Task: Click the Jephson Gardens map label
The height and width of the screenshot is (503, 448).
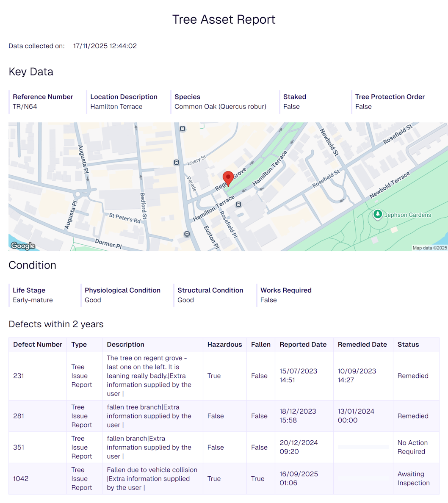Action: 407,215
